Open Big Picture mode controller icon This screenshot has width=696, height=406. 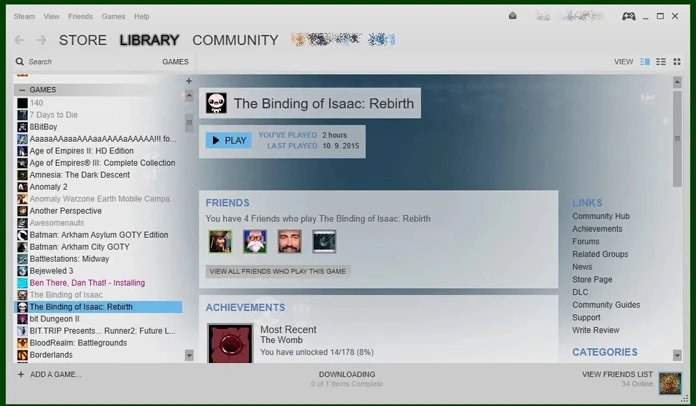pos(628,16)
